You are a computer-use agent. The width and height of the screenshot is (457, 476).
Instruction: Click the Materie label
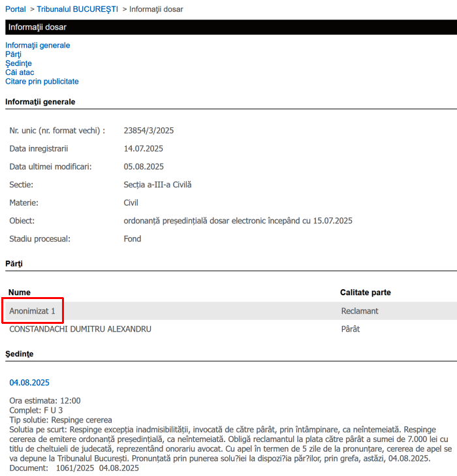coord(24,203)
